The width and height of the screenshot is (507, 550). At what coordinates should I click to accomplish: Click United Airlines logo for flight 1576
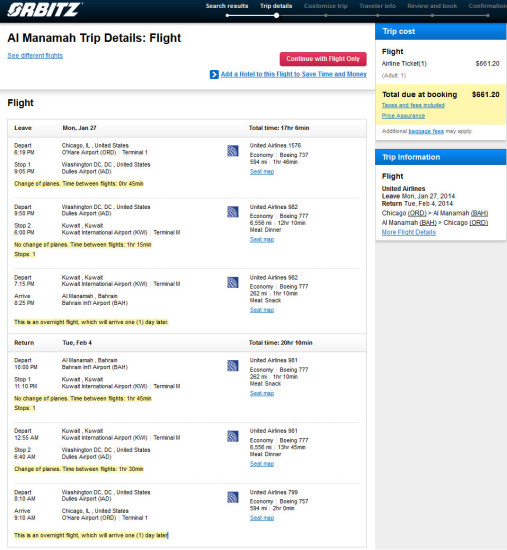(x=233, y=151)
